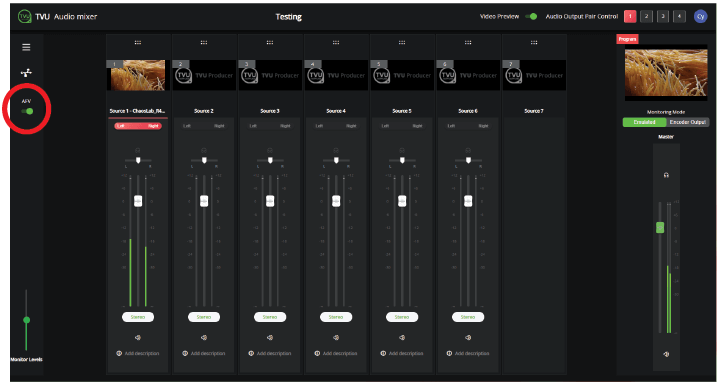The image size is (720, 385).
Task: Click Add description under Source 2
Action: [208, 354]
